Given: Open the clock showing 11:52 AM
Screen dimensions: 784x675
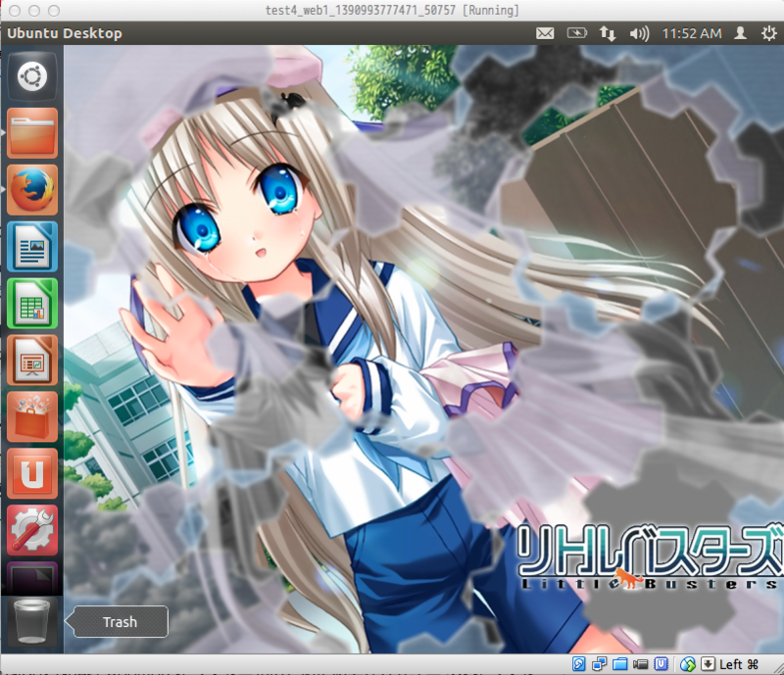Looking at the screenshot, I should 692,33.
